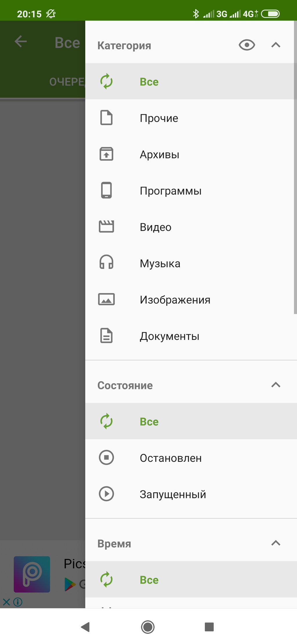Filter by Остановлен state

[x=191, y=458]
